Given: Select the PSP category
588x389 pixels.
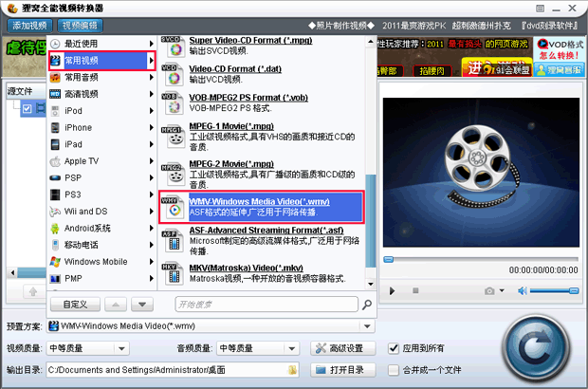Looking at the screenshot, I should pos(101,177).
